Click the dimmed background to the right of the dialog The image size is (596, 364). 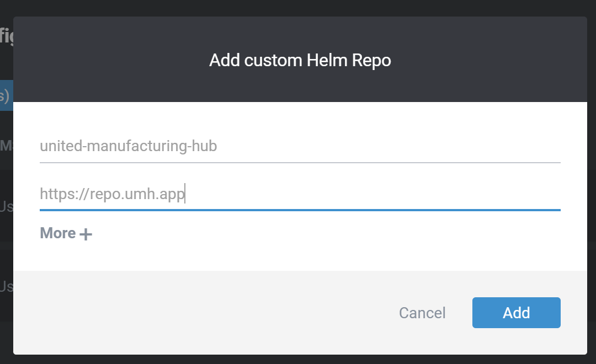point(592,182)
